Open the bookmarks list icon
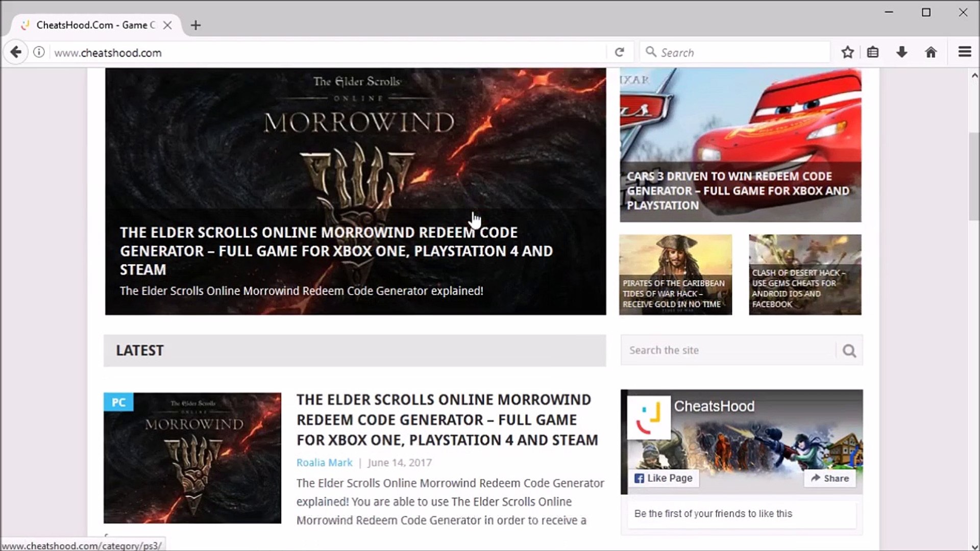This screenshot has width=980, height=551. [x=873, y=52]
